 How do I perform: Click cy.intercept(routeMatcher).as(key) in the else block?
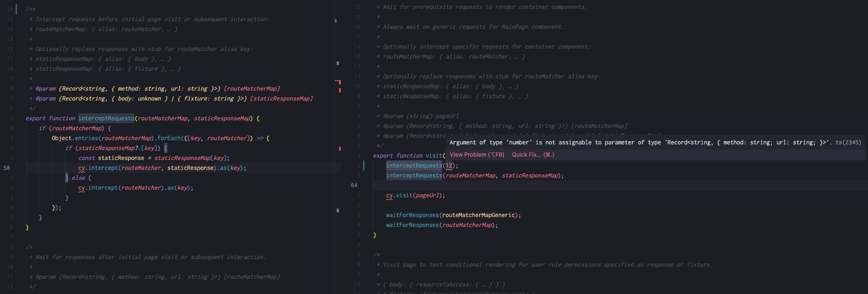pyautogui.click(x=136, y=188)
